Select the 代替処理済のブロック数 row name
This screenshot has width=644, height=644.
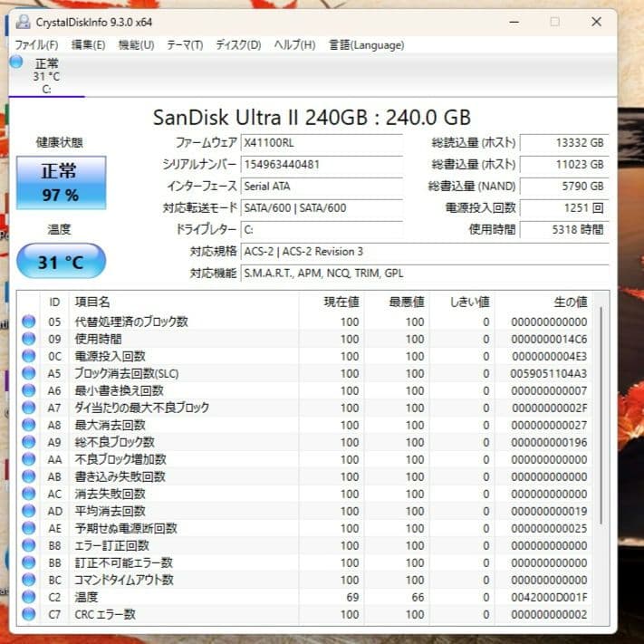(x=131, y=322)
